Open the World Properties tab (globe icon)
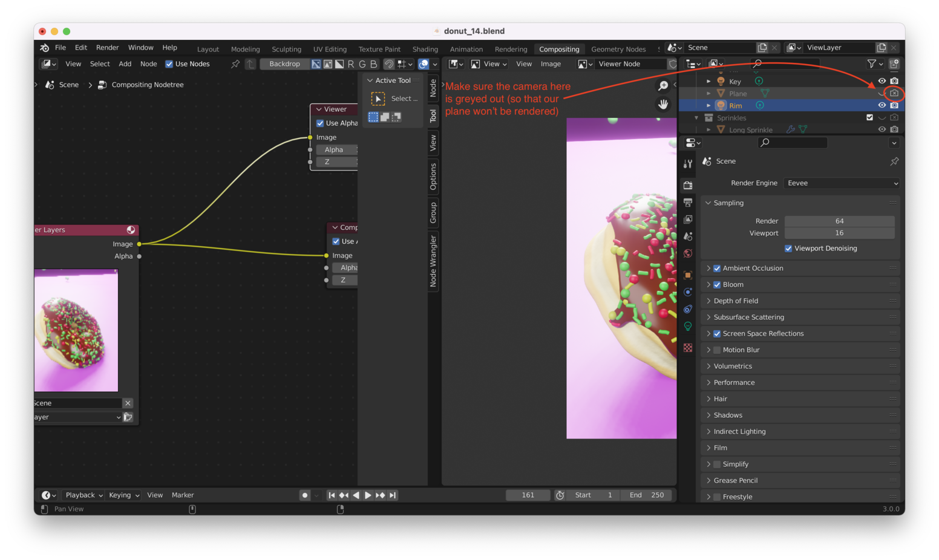The image size is (939, 560). click(x=687, y=253)
